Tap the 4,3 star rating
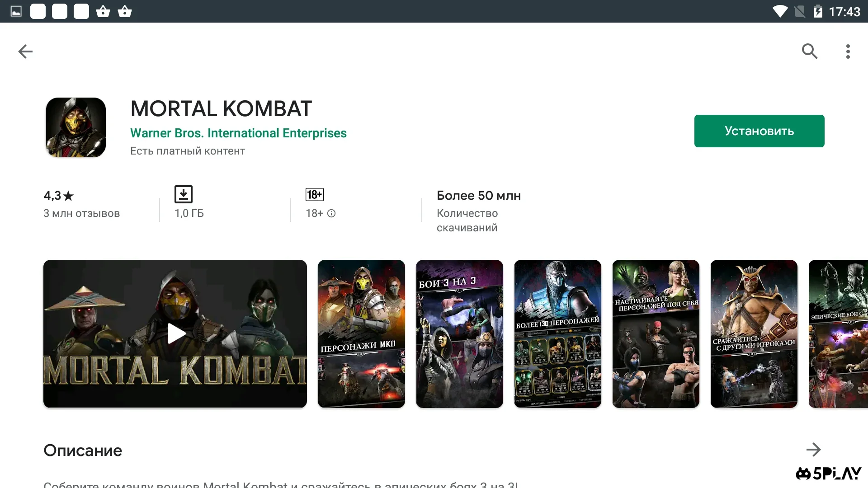Viewport: 868px width, 488px height. (59, 196)
